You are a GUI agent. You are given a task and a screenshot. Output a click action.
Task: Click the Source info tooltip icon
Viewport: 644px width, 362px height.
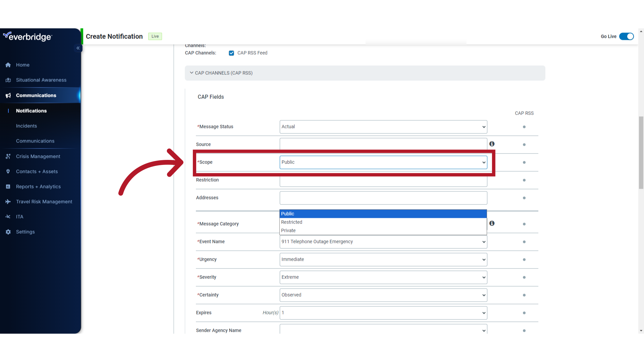(492, 144)
